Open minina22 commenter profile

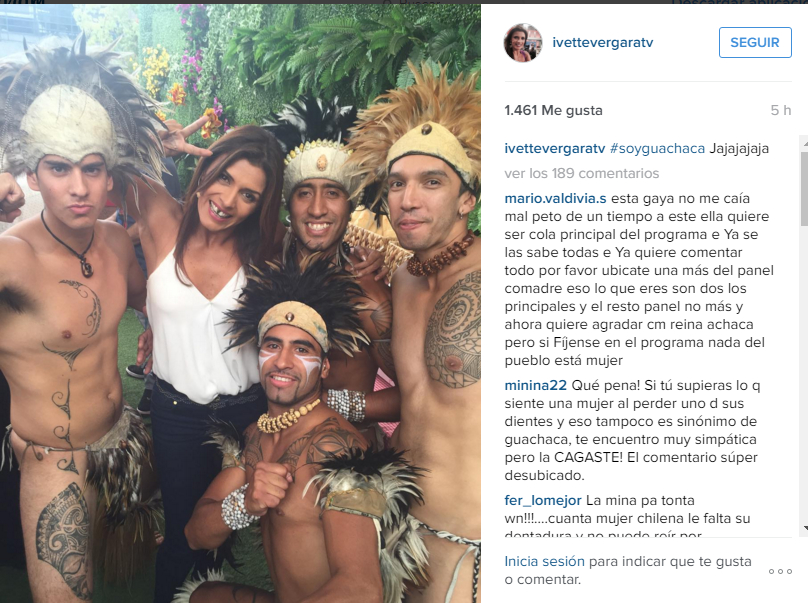[535, 386]
